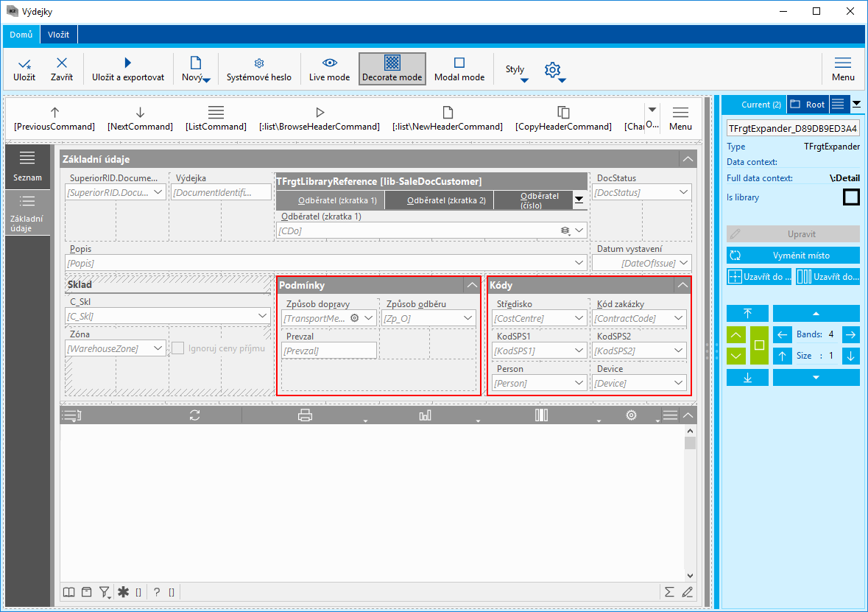Open the ribbon Menu on the right

point(843,68)
